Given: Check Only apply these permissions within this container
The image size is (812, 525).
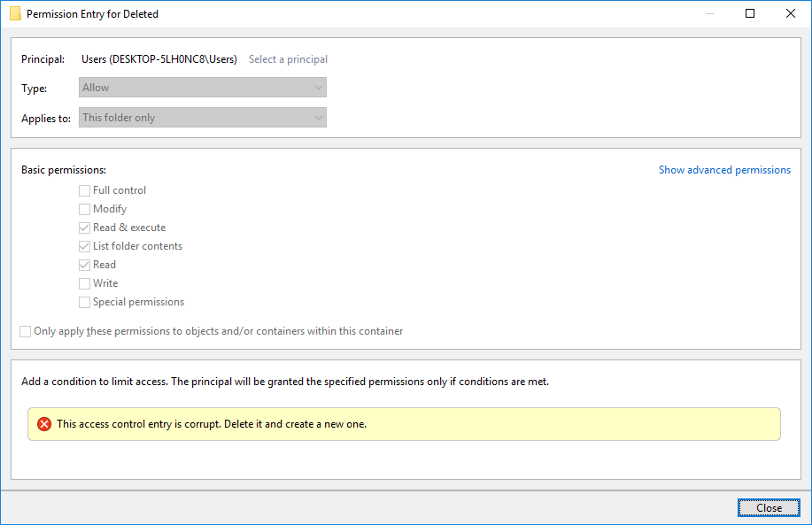Looking at the screenshot, I should click(x=26, y=331).
